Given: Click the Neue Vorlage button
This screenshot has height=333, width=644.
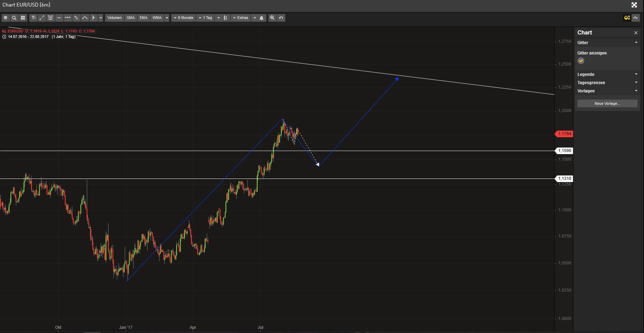Looking at the screenshot, I should coord(607,103).
